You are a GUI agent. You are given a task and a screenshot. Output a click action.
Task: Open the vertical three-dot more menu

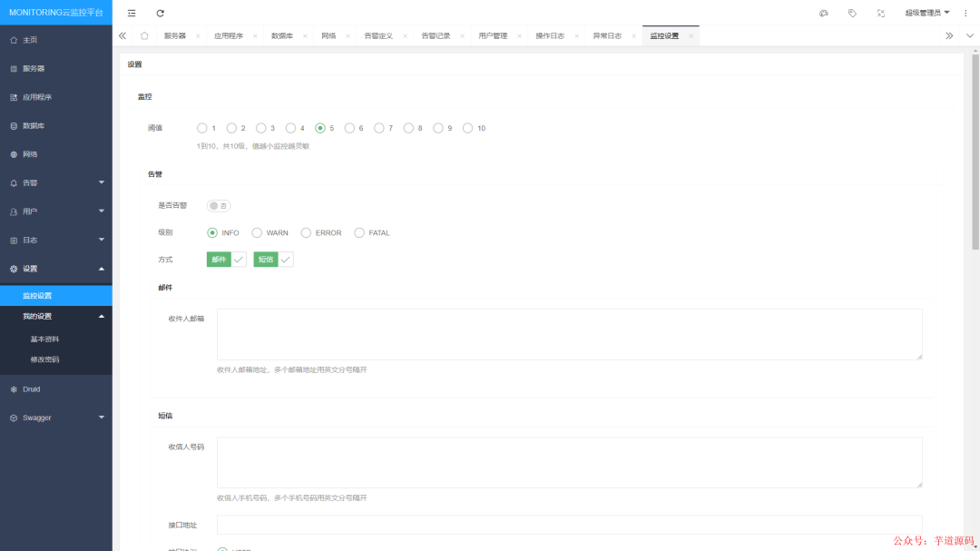tap(965, 13)
